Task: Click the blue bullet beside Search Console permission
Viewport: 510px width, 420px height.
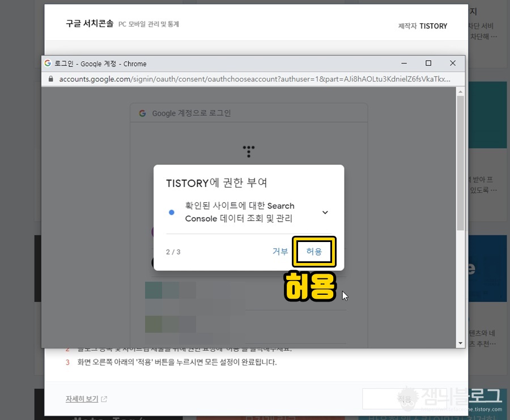Action: click(171, 213)
